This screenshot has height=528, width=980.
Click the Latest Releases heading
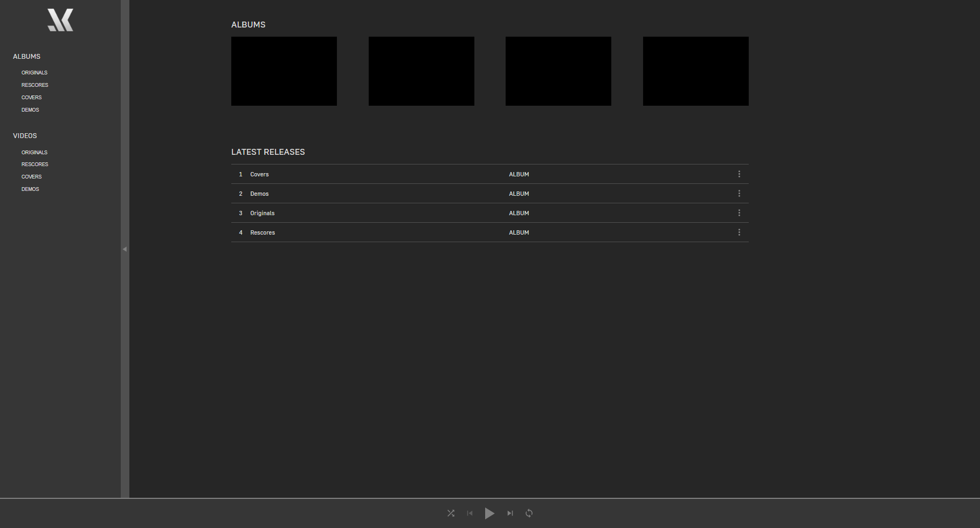point(268,152)
